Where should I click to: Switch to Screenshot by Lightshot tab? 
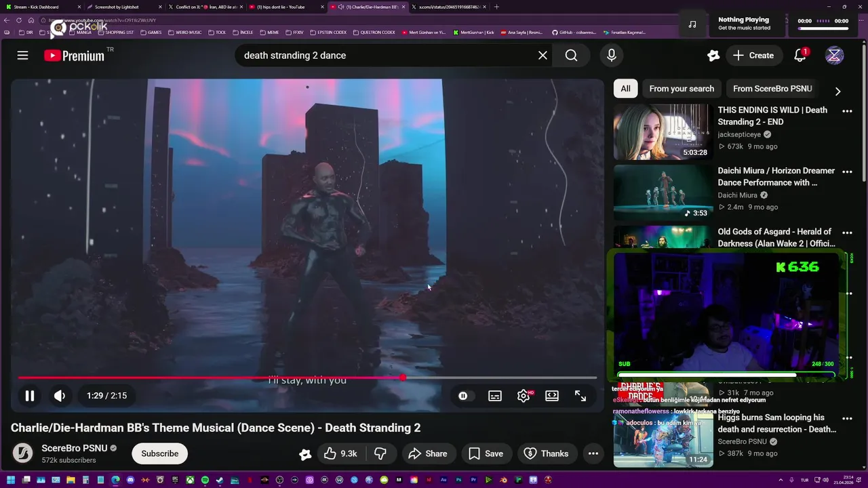pos(122,7)
